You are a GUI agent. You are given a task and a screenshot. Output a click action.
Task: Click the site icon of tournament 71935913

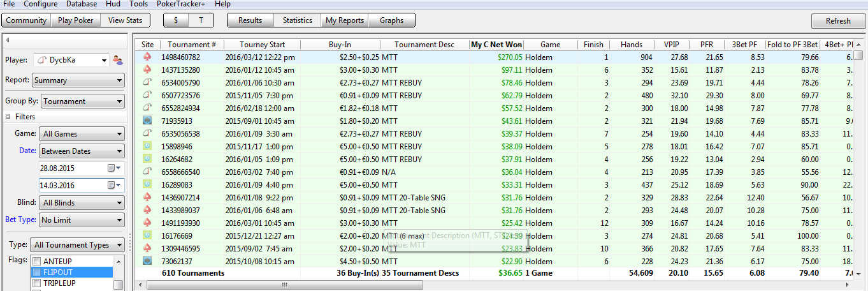click(147, 121)
